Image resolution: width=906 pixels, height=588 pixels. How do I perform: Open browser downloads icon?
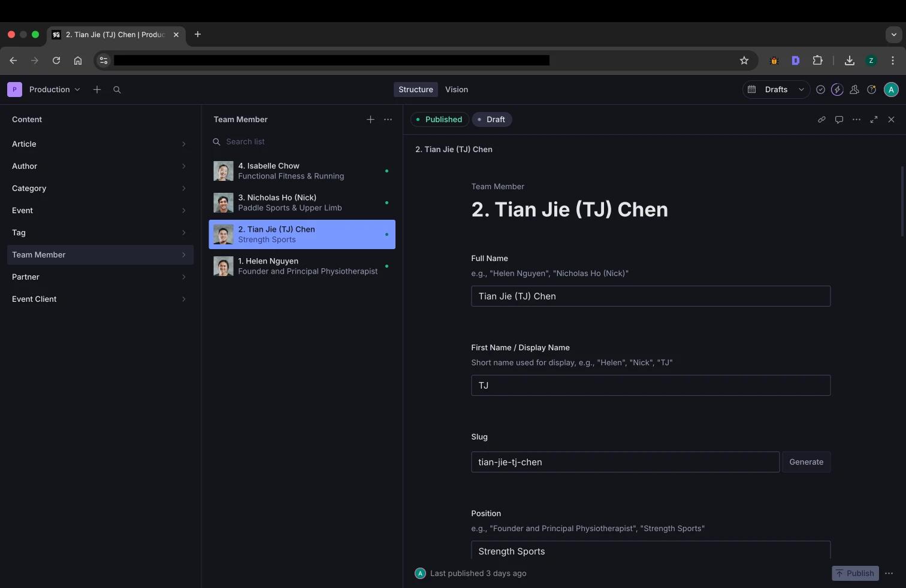(849, 60)
